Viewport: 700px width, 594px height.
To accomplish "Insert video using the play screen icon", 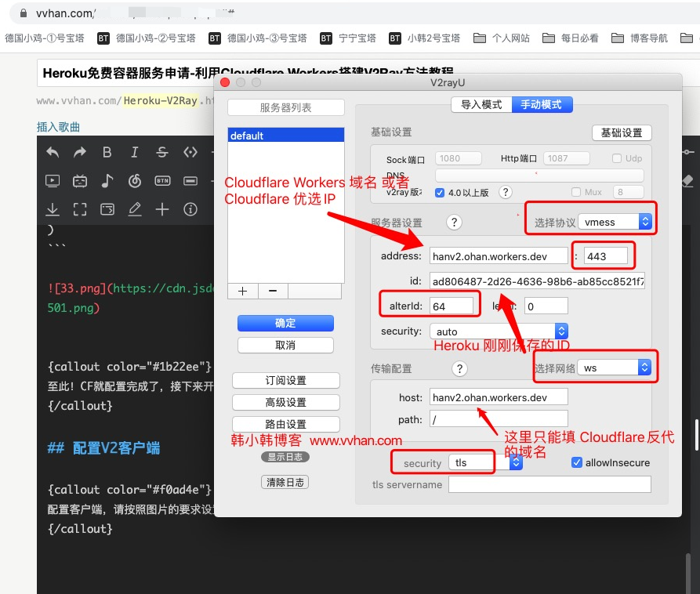I will click(53, 181).
